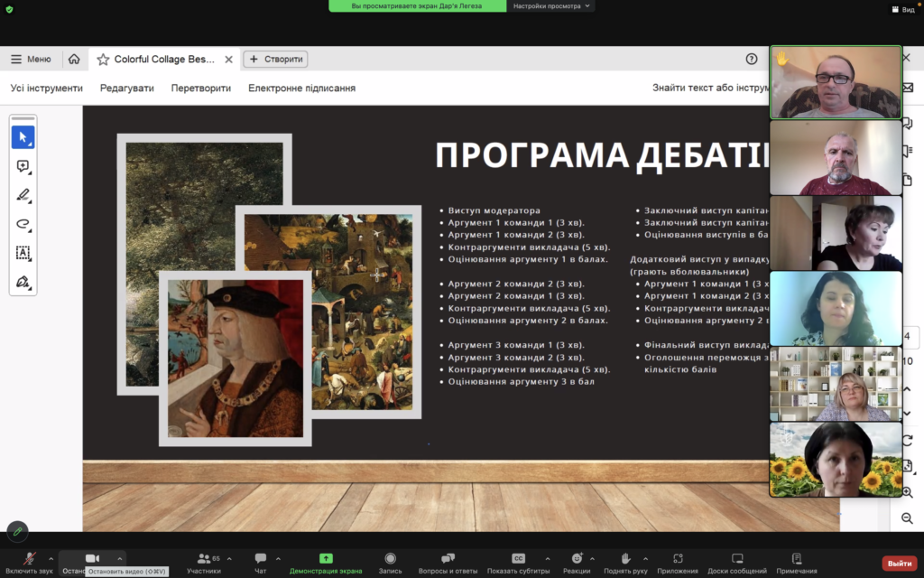Open Доски сообщений whiteboards
This screenshot has width=924, height=578.
(737, 562)
